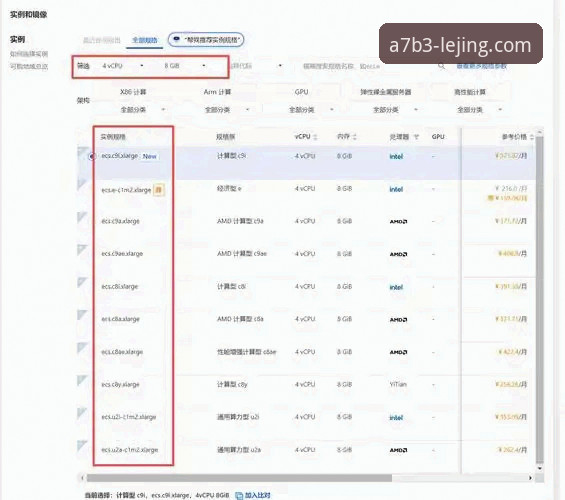
Task: Click the badge icon beside ecs.e-c1m2.xlarge
Action: [x=159, y=189]
